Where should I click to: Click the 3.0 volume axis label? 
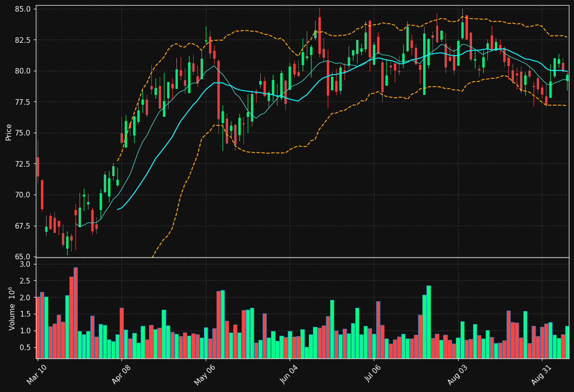26,264
